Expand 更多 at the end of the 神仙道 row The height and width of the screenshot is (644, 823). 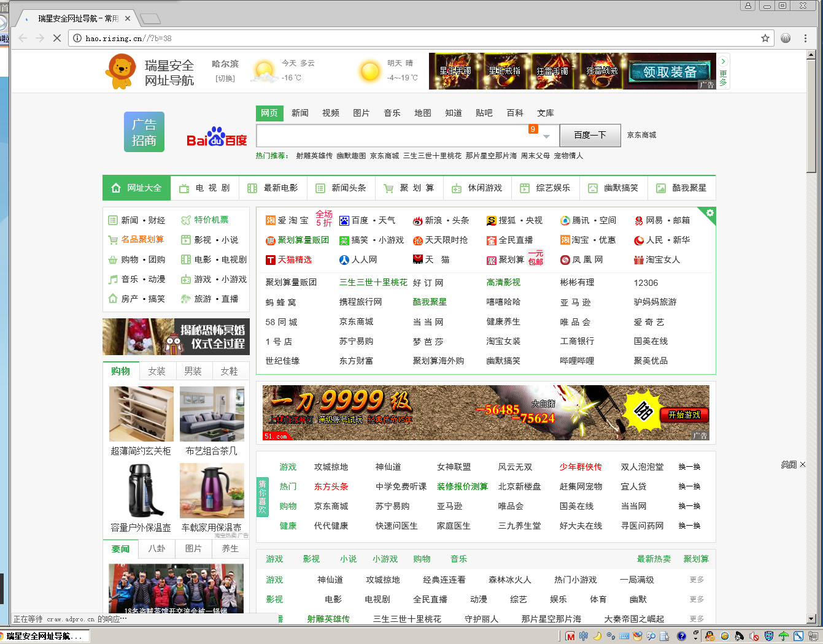click(x=697, y=580)
